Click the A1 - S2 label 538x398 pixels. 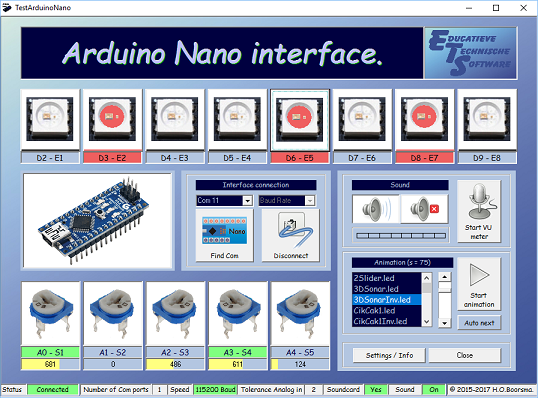coord(113,352)
